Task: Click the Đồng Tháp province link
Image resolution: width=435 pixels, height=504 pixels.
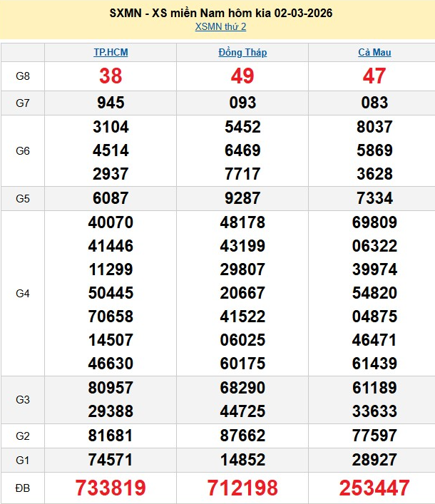Action: [x=242, y=52]
